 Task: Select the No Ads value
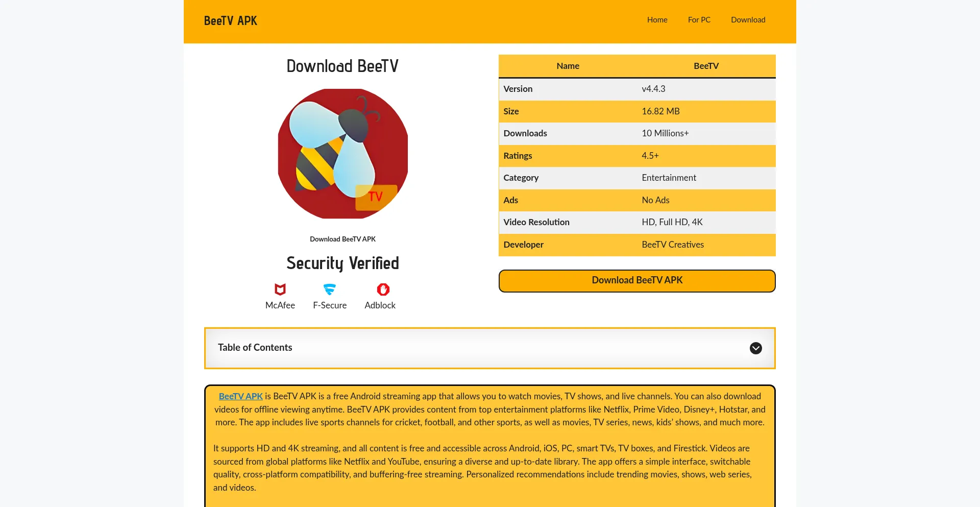tap(655, 200)
